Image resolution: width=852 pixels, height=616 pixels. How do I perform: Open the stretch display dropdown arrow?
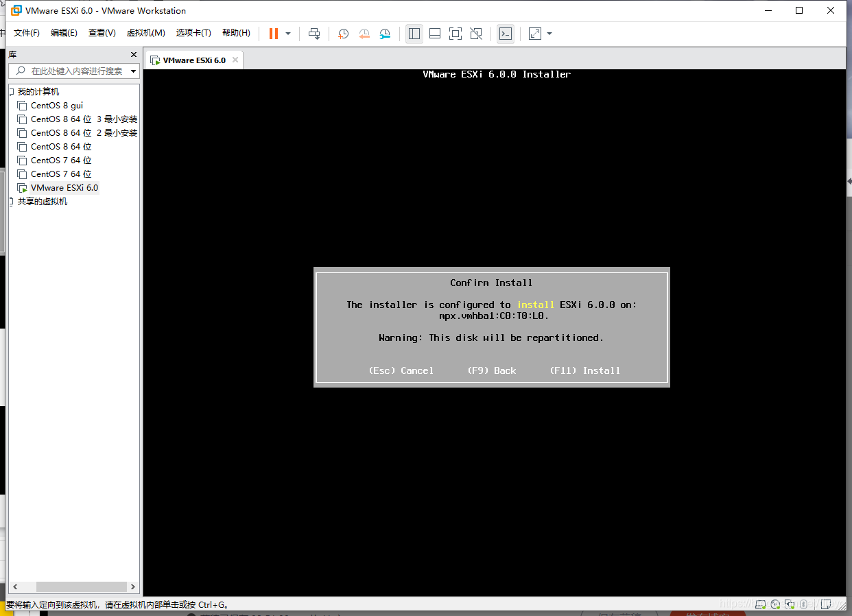[x=549, y=33]
